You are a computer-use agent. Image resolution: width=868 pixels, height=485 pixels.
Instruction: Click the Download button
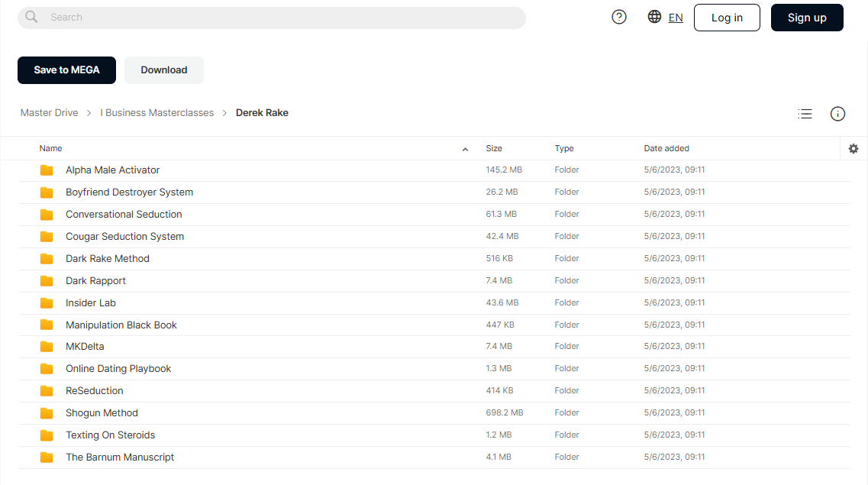pyautogui.click(x=164, y=70)
